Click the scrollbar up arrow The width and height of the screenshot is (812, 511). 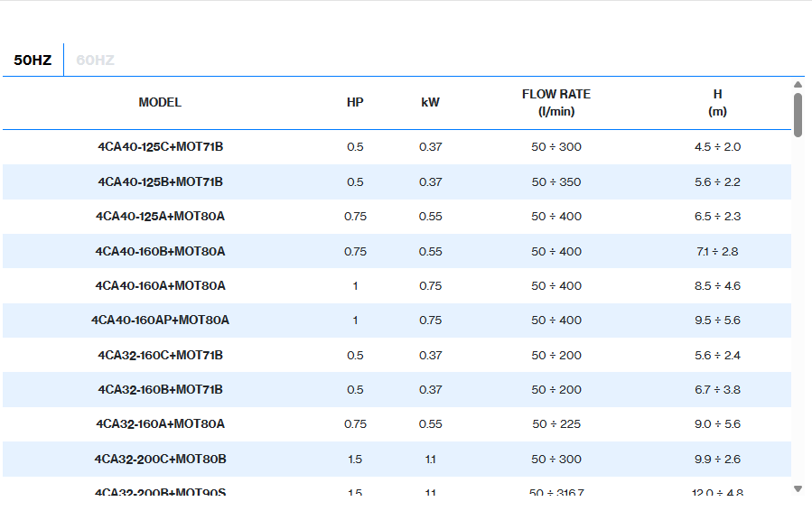tap(798, 85)
